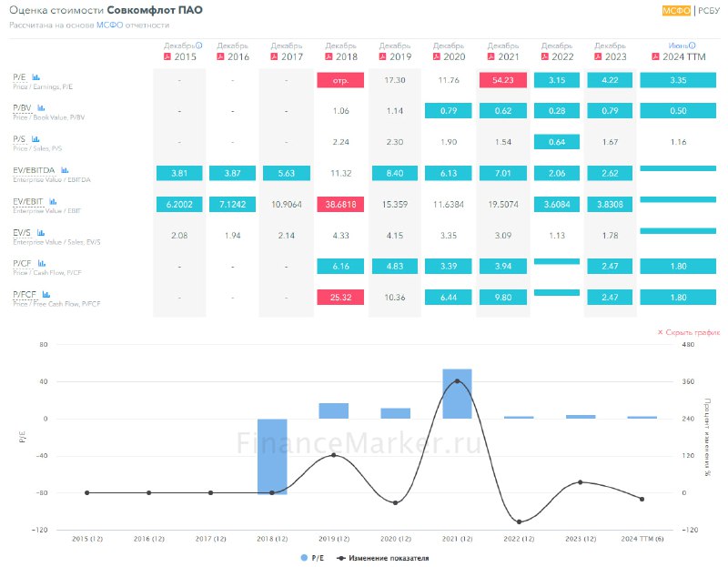
Task: Click the 38.6818 EV/EBIT cell
Action: 340,205
